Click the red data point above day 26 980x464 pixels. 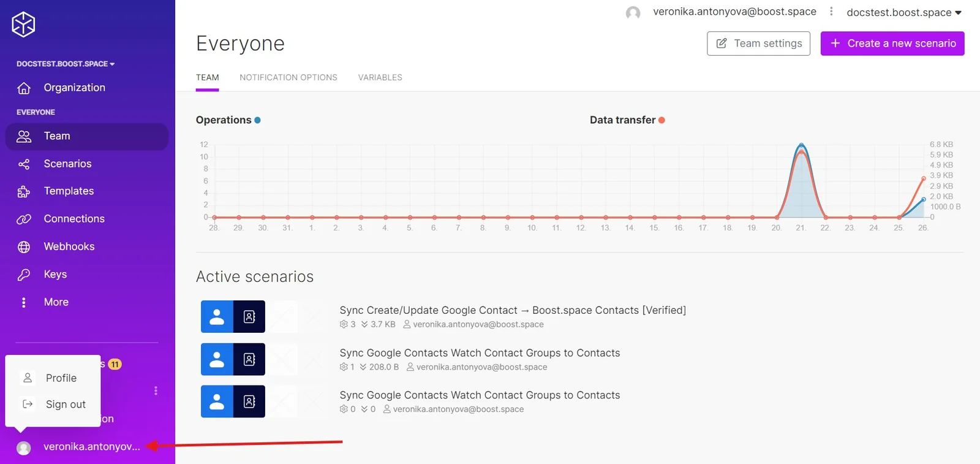click(924, 179)
